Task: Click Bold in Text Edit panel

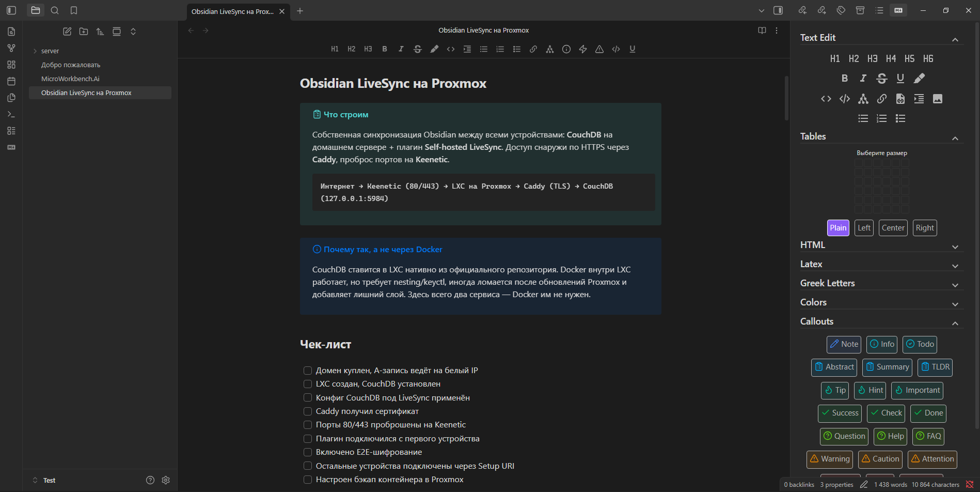Action: point(845,78)
